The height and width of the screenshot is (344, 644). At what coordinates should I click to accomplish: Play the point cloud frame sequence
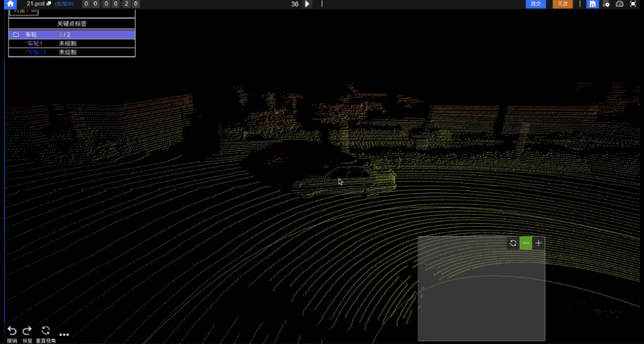(307, 4)
